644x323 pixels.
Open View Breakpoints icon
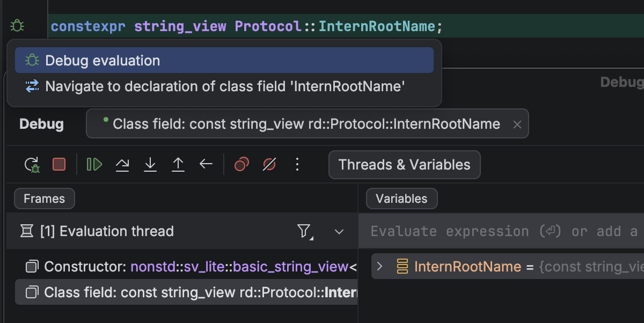[x=241, y=164]
